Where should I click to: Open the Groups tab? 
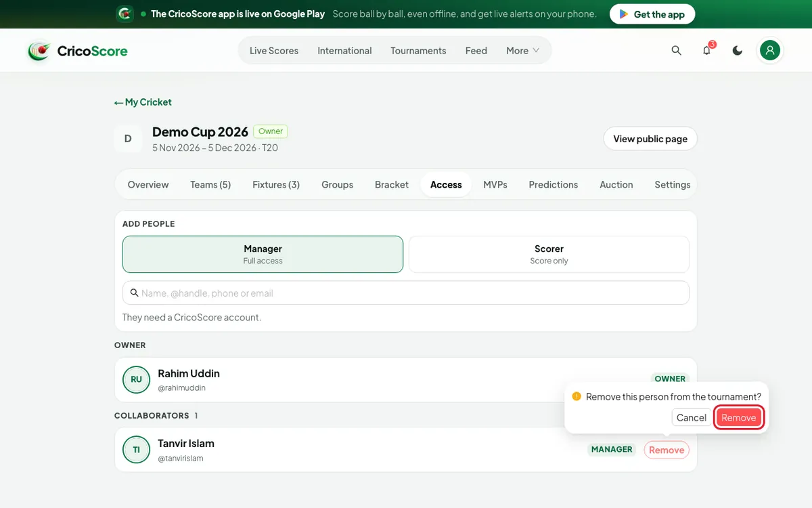tap(338, 184)
